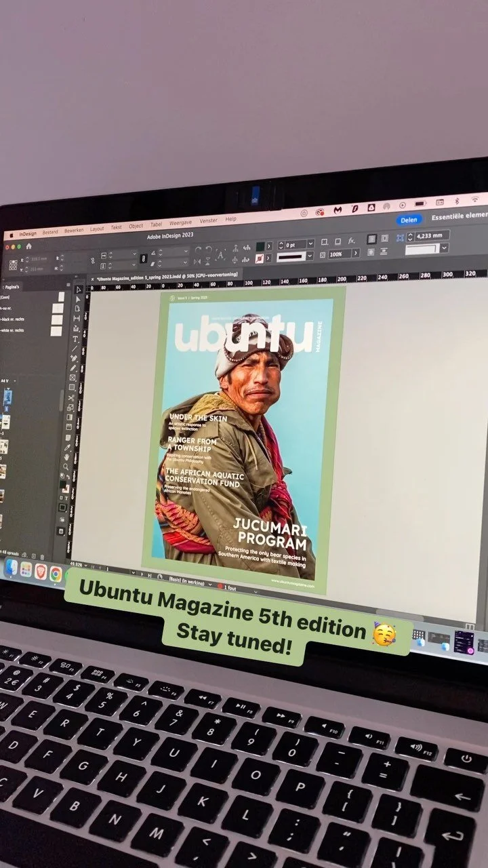Open Launchpad from the Dock

tap(26, 569)
